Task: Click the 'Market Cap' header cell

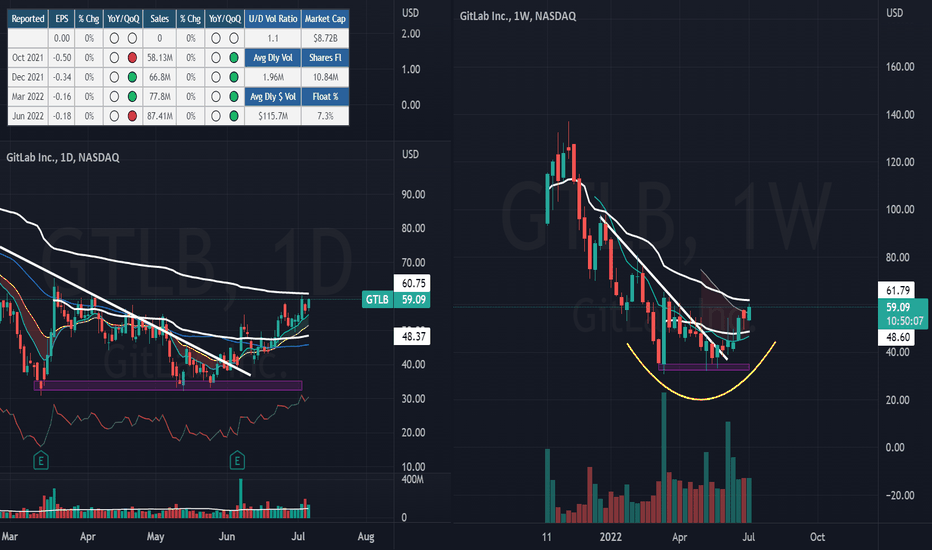Action: pos(325,19)
